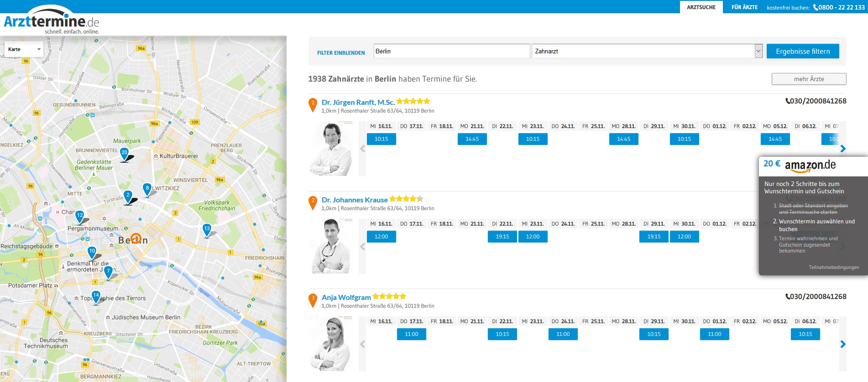Click the Ergebnisse filtern button
Screen dimensions: 868x382
coord(802,51)
